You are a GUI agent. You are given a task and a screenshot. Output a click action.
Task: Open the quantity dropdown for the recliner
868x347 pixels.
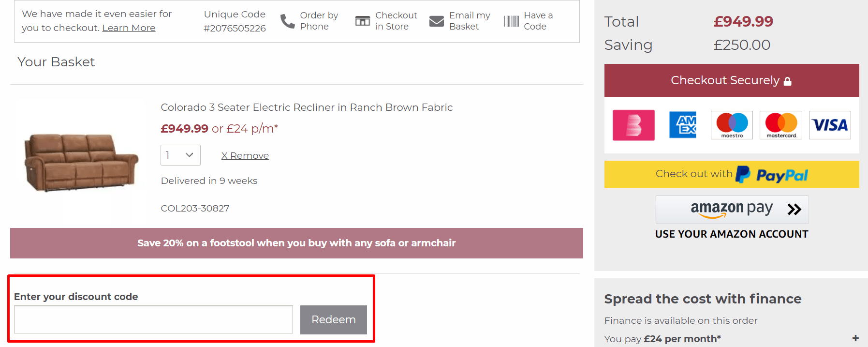coord(180,155)
